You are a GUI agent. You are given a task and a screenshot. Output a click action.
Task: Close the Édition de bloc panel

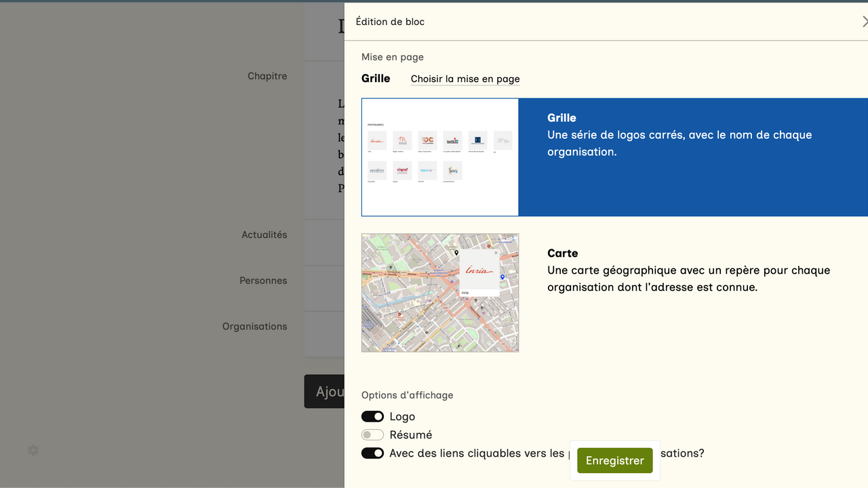click(864, 22)
